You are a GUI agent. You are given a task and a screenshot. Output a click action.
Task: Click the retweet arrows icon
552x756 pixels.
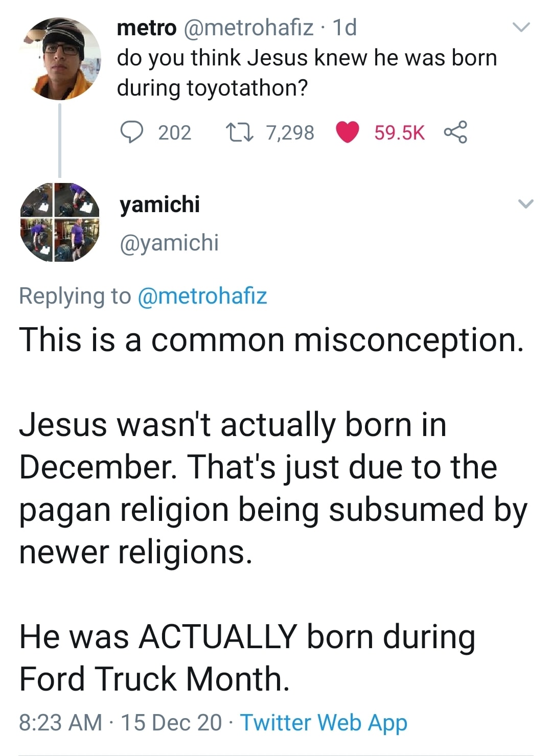click(x=239, y=132)
